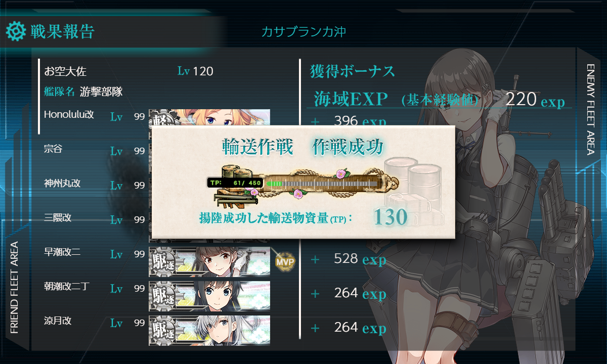Click the plus sign beside 528 exp

(x=315, y=259)
